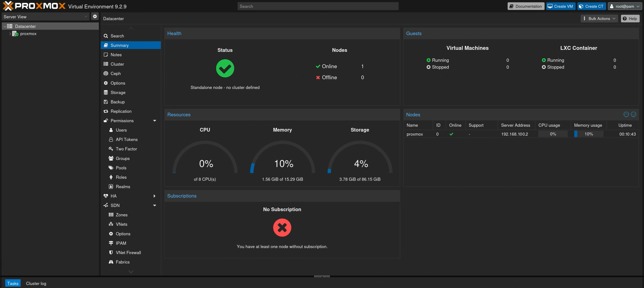Click the Groups people icon
This screenshot has height=288, width=644.
click(x=111, y=158)
